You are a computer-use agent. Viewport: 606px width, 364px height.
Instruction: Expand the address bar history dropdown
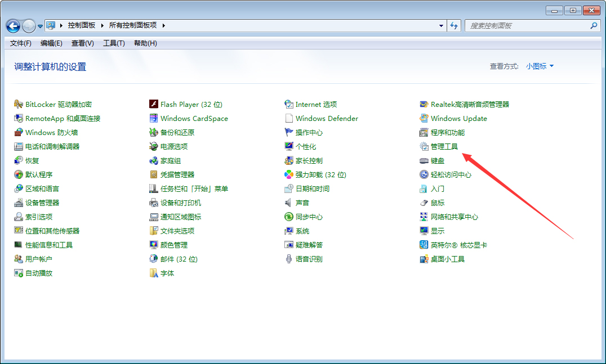(441, 25)
